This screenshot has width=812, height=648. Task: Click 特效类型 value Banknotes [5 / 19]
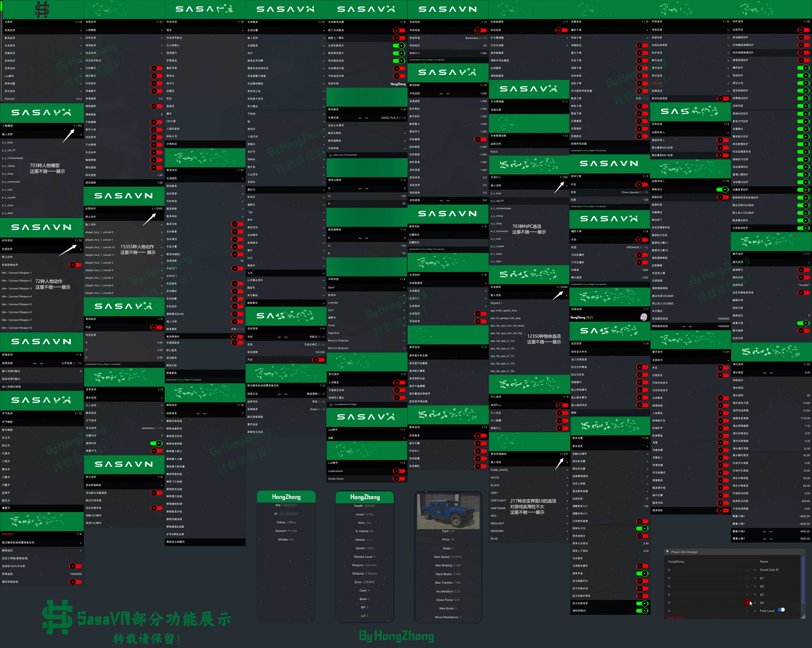(476, 38)
